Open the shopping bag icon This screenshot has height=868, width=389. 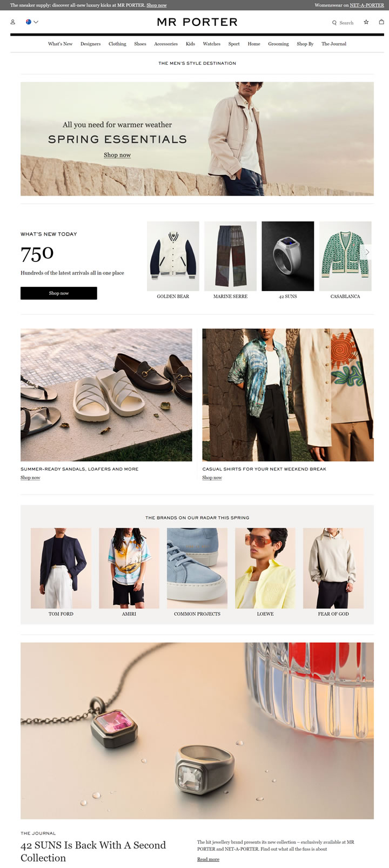381,22
